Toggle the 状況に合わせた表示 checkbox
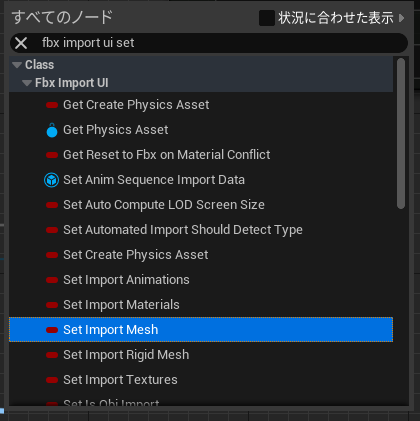420x421 pixels. [267, 18]
